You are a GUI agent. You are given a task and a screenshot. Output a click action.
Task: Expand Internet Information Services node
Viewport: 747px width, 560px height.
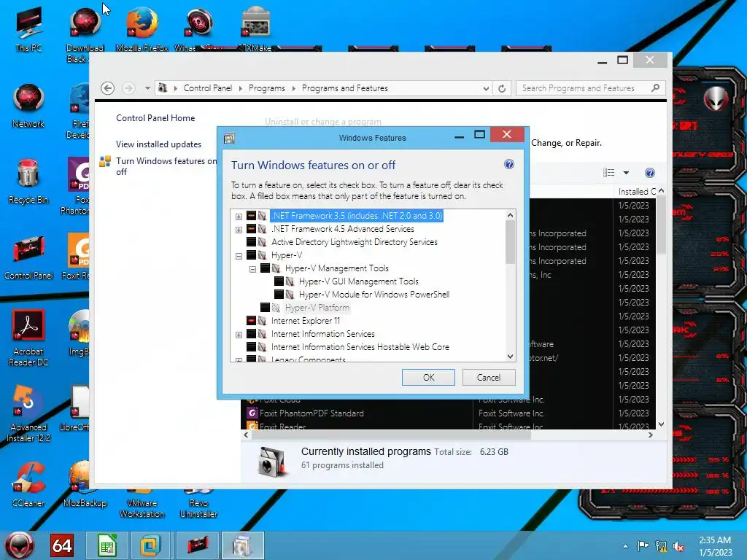(239, 335)
